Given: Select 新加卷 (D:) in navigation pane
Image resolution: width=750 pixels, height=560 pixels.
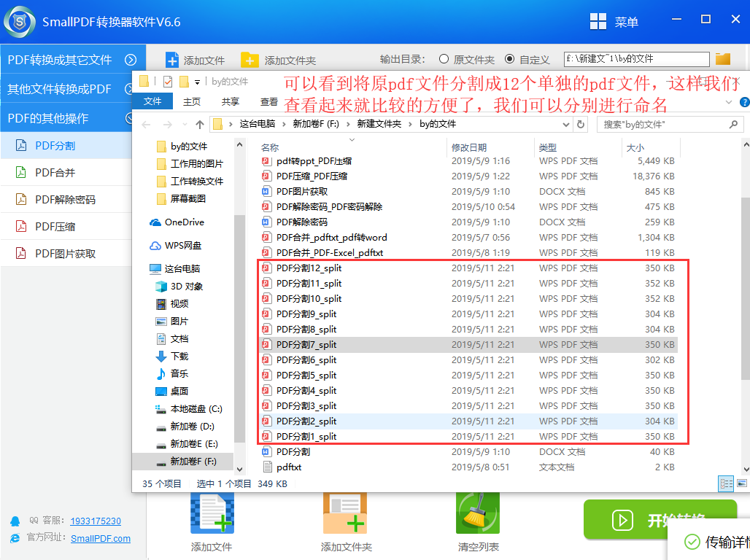Looking at the screenshot, I should click(185, 426).
